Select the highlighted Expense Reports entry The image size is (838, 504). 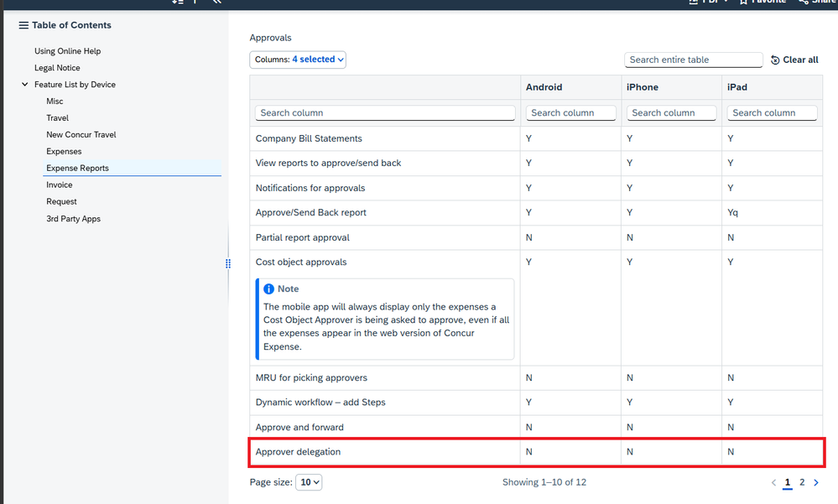132,168
